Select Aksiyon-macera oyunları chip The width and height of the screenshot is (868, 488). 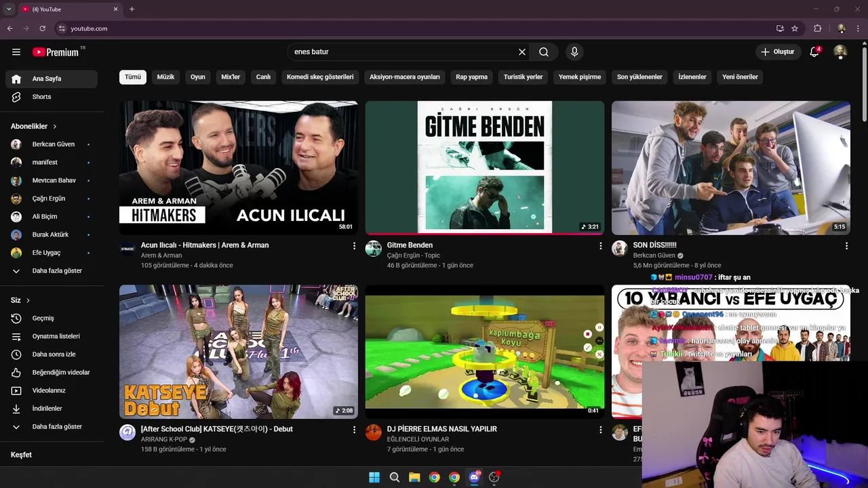[405, 77]
